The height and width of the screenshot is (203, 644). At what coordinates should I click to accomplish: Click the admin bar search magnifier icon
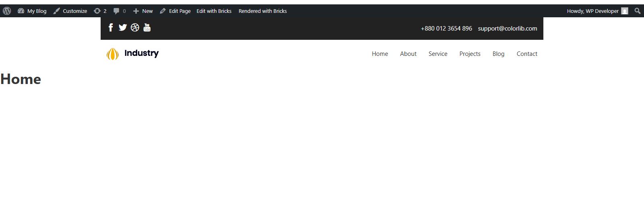coord(637,11)
